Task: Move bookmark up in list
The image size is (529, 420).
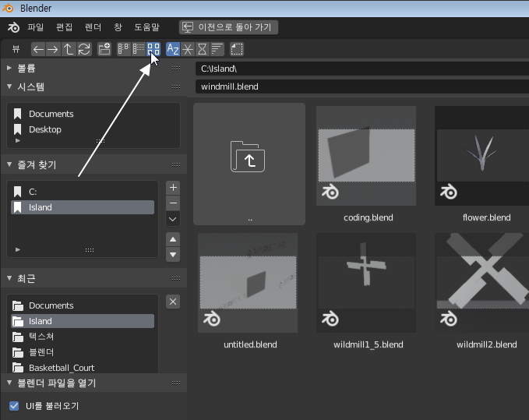Action: pos(173,239)
